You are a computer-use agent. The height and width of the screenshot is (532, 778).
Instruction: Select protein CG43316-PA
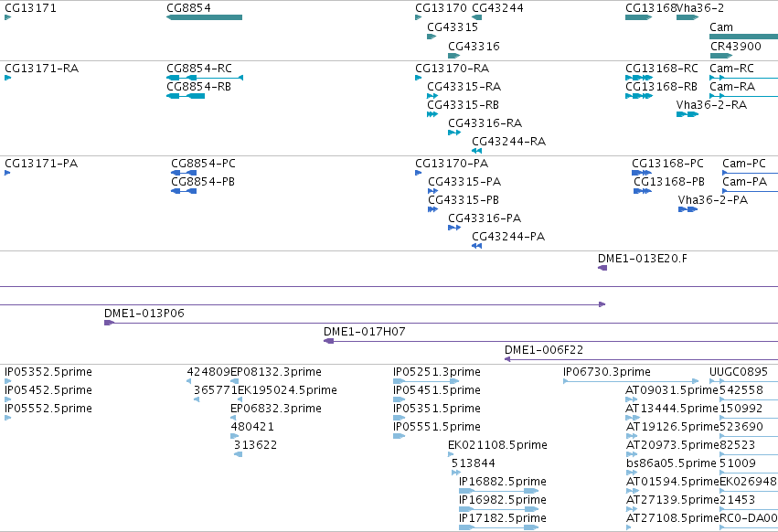pos(485,218)
